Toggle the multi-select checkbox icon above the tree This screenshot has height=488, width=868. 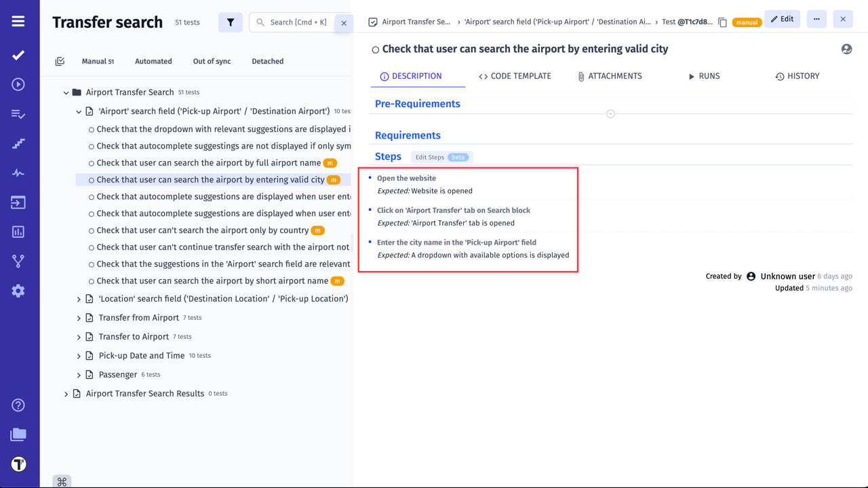coord(60,62)
